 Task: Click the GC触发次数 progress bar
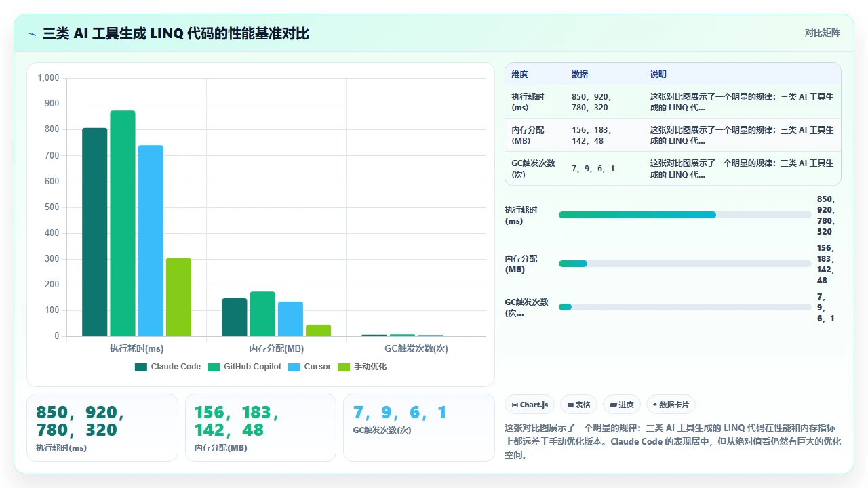click(685, 307)
